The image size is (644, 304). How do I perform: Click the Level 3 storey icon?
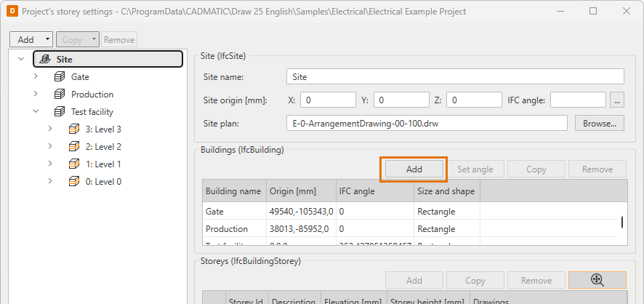click(74, 129)
